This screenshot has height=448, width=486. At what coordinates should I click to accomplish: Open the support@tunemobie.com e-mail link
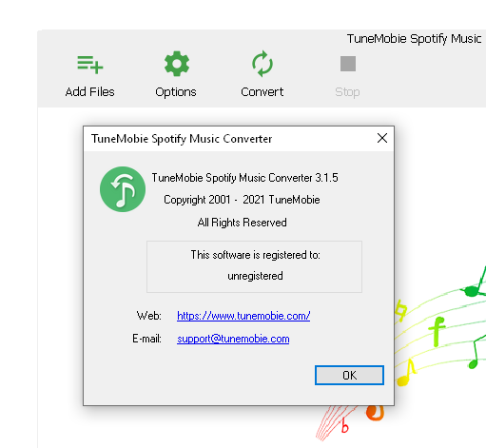point(233,339)
